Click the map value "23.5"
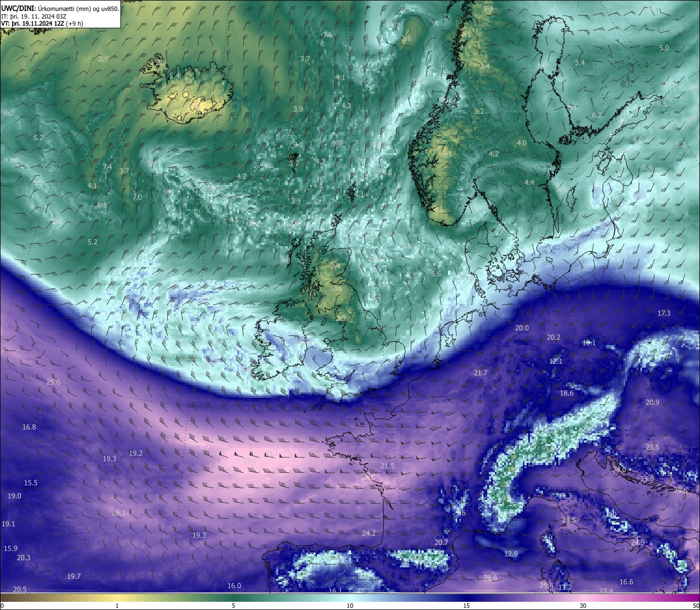This screenshot has height=610, width=700. coord(652,447)
